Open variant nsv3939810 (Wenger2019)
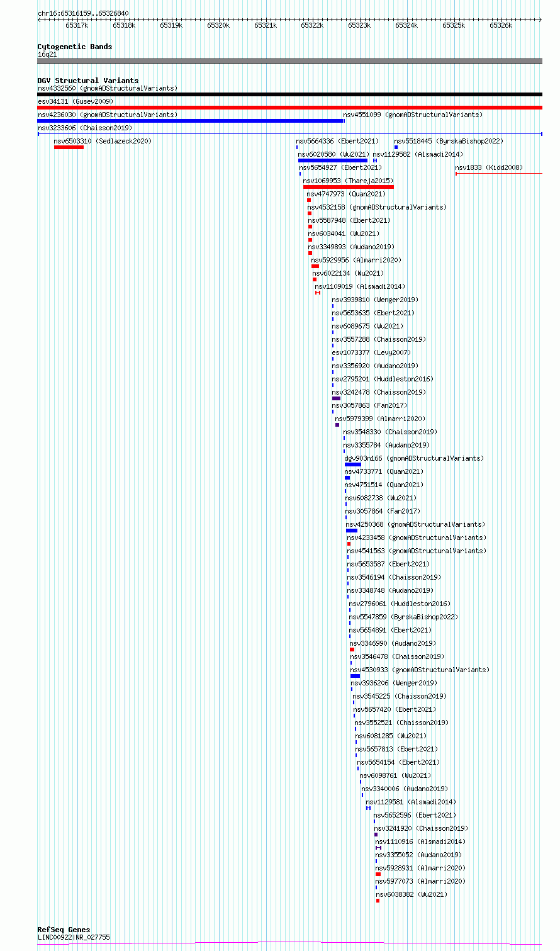This screenshot has width=560, height=951. click(x=375, y=300)
